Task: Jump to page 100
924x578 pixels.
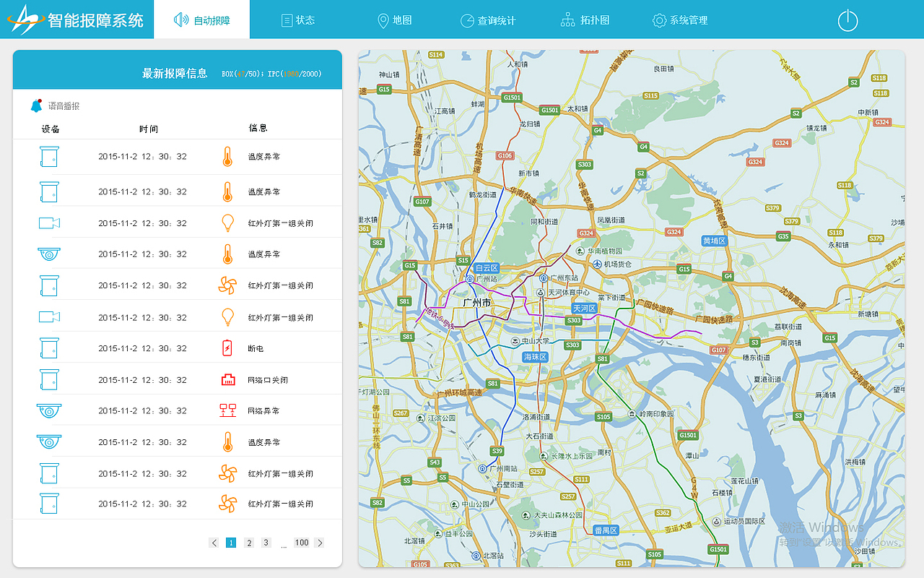Action: click(302, 543)
